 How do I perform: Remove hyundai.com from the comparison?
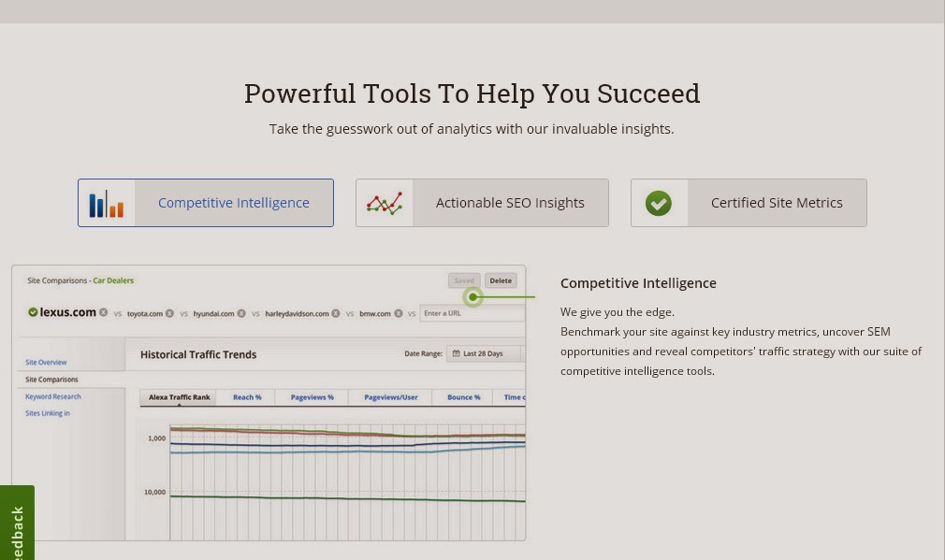[x=241, y=313]
